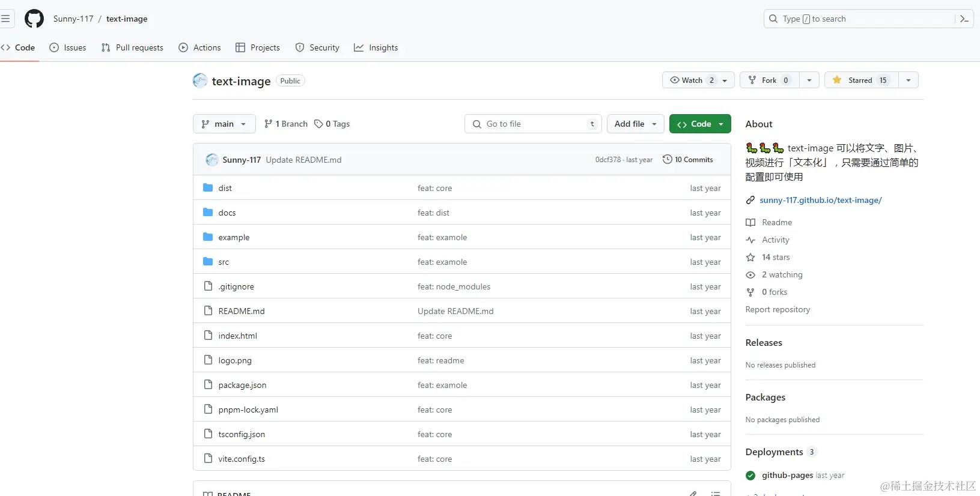Viewport: 980px width, 496px height.
Task: Click the tsconfig.json file icon
Action: (x=208, y=434)
